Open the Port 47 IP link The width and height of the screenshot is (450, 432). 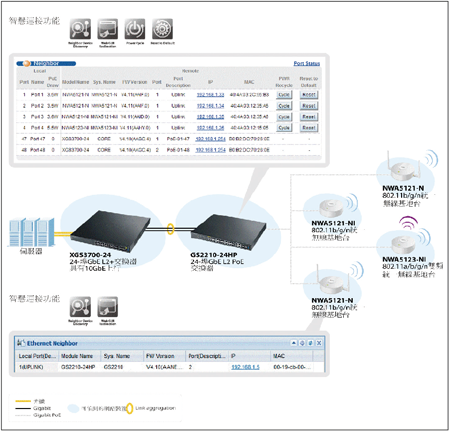coord(210,139)
